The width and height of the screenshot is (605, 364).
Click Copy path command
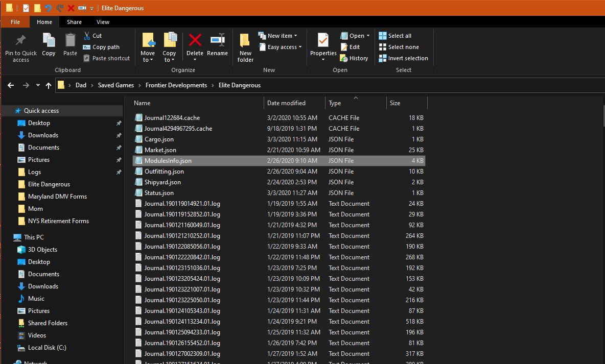[101, 47]
